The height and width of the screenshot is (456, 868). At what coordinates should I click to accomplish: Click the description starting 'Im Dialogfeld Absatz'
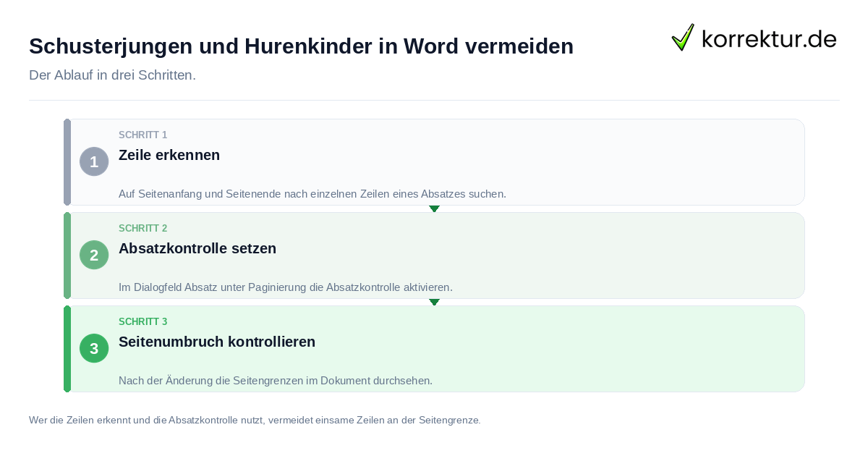(x=286, y=287)
